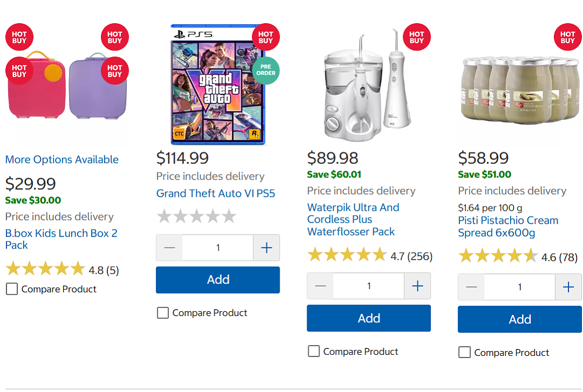
Task: Open B.box Kids Lunch Box 2 Pack link
Action: (x=62, y=239)
